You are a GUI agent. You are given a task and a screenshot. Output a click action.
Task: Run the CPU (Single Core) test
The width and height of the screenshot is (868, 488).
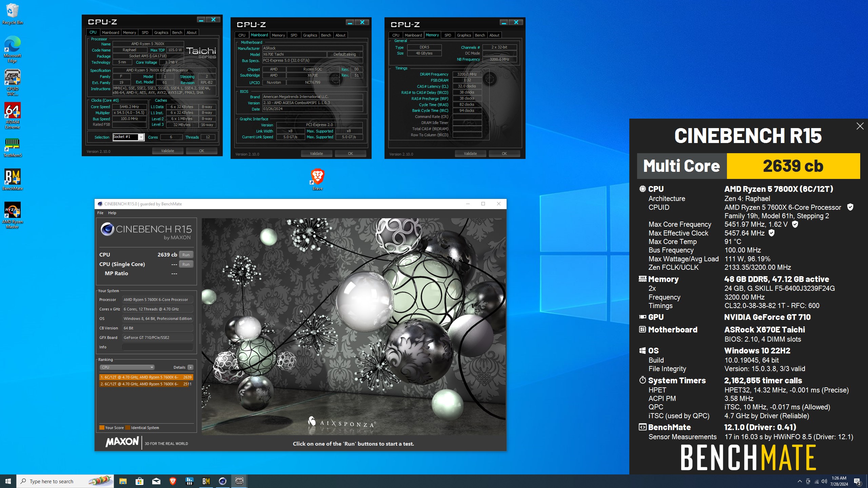(x=186, y=264)
